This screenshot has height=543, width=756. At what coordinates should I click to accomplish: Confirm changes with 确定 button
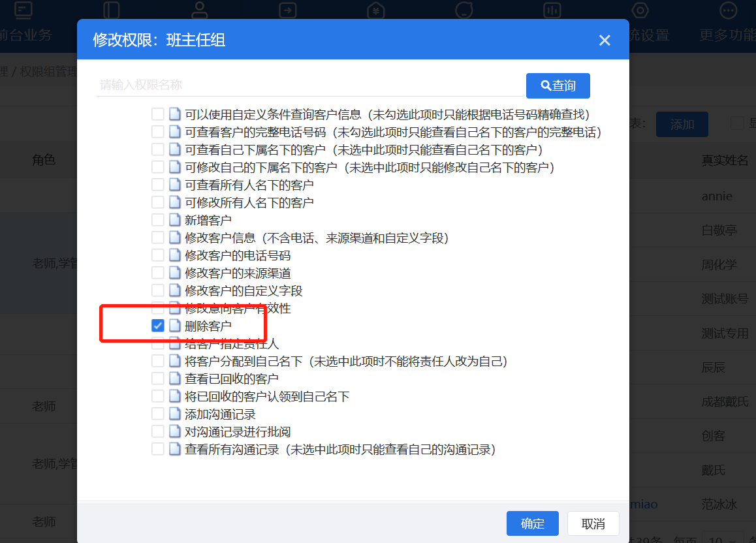[532, 523]
